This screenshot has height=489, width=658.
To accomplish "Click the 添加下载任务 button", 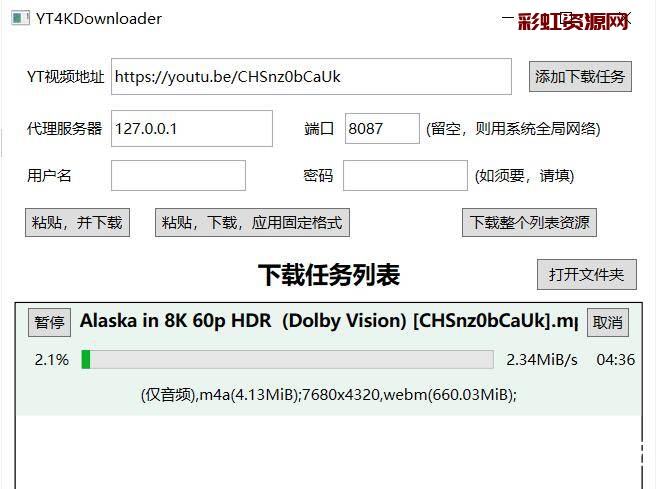I will tap(580, 77).
